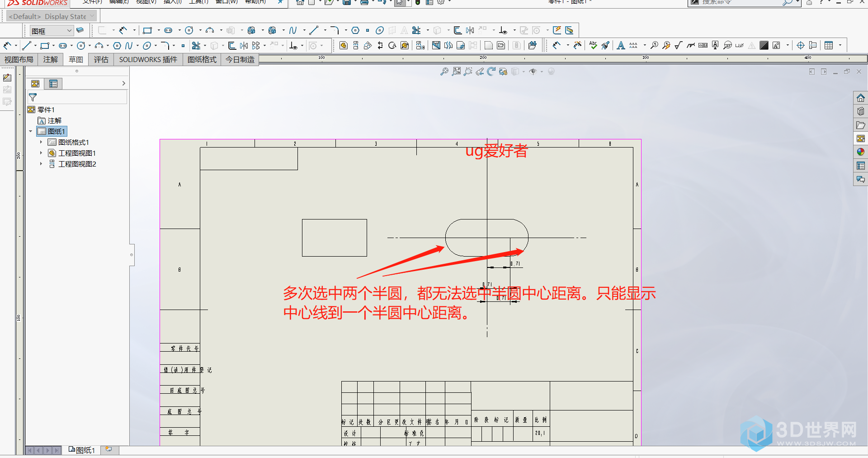Click the Note annotation A icon
The width and height of the screenshot is (868, 458).
621,45
